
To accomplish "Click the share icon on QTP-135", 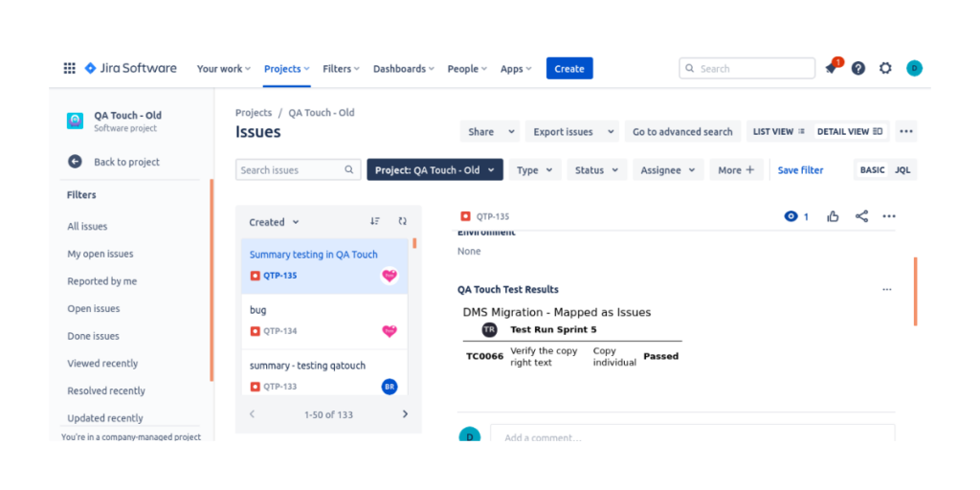I will 861,216.
